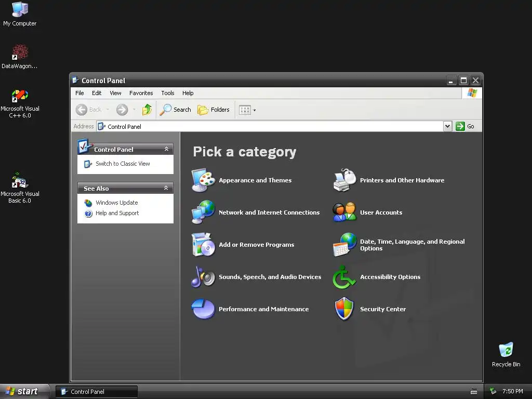Image resolution: width=532 pixels, height=399 pixels.
Task: Click the Printers and Other Hardware text link
Action: coord(402,180)
